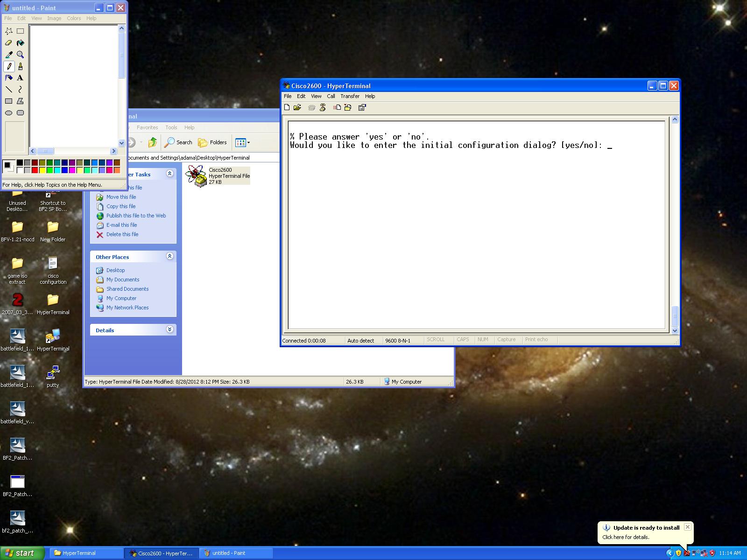Screen dimensions: 747x560
Task: Collapse the Other Places panel
Action: coord(170,256)
